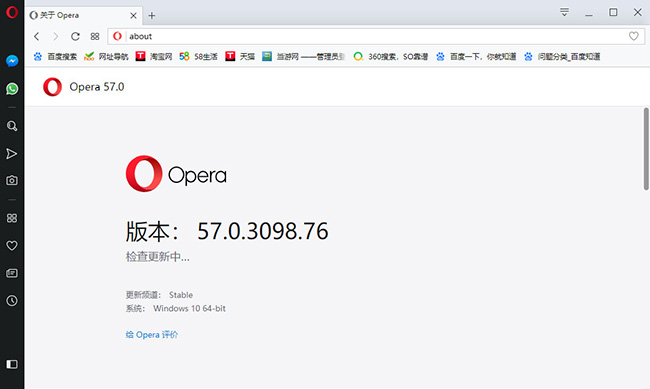Open the tab menu in title bar
650x389 pixels.
564,12
